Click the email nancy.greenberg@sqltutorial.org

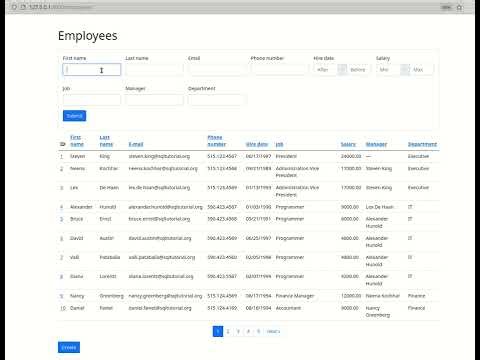(x=165, y=296)
